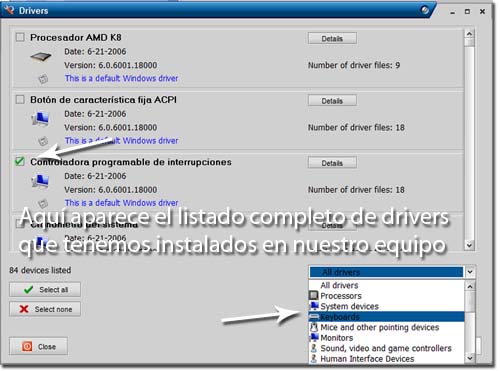Click the help icon in title bar

(425, 10)
